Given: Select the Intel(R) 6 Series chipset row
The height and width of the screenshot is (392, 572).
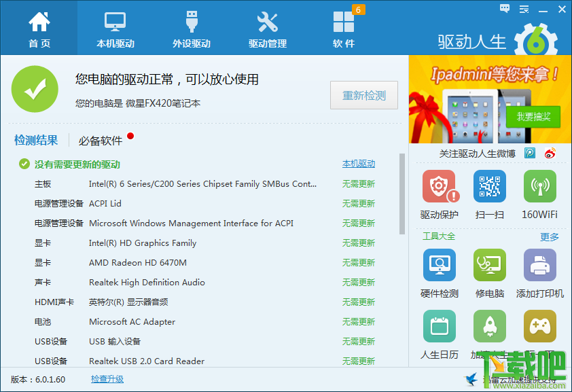Looking at the screenshot, I should pyautogui.click(x=205, y=184).
